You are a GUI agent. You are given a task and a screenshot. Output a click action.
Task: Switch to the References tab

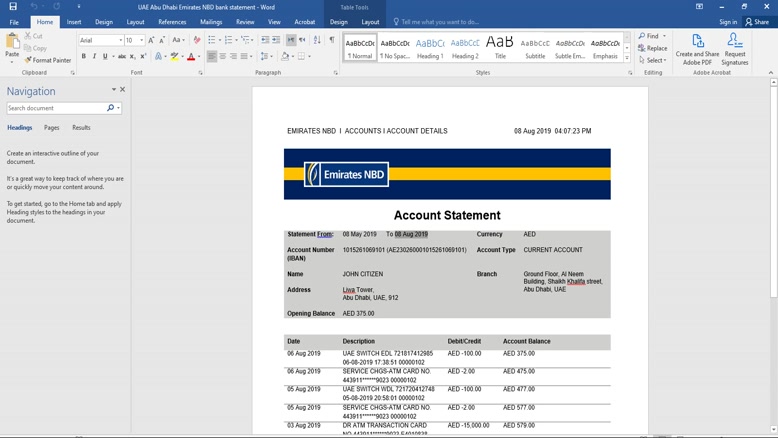[x=172, y=22]
